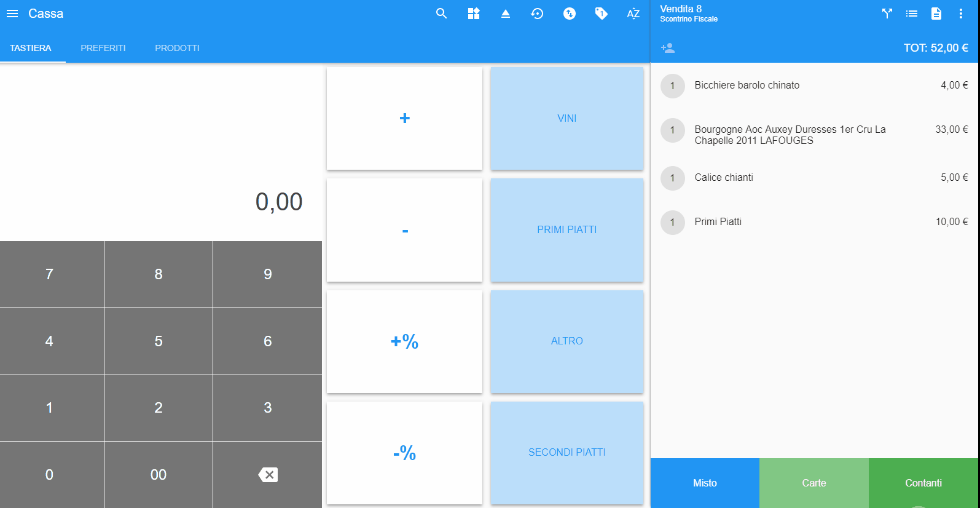This screenshot has width=980, height=508.
Task: Pay with the Contanti button
Action: pyautogui.click(x=923, y=483)
